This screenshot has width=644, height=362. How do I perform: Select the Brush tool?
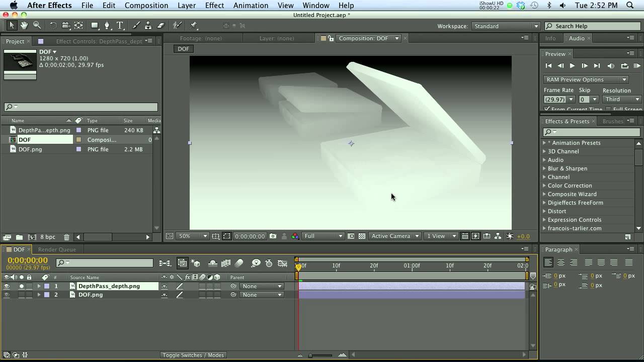click(x=136, y=25)
